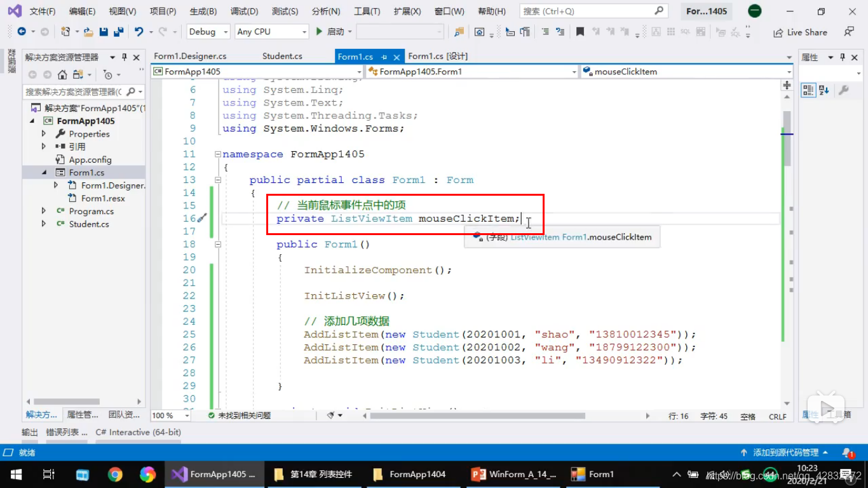Click the Uncomment Selection toolbar icon
This screenshot has height=488, width=868.
(x=560, y=32)
